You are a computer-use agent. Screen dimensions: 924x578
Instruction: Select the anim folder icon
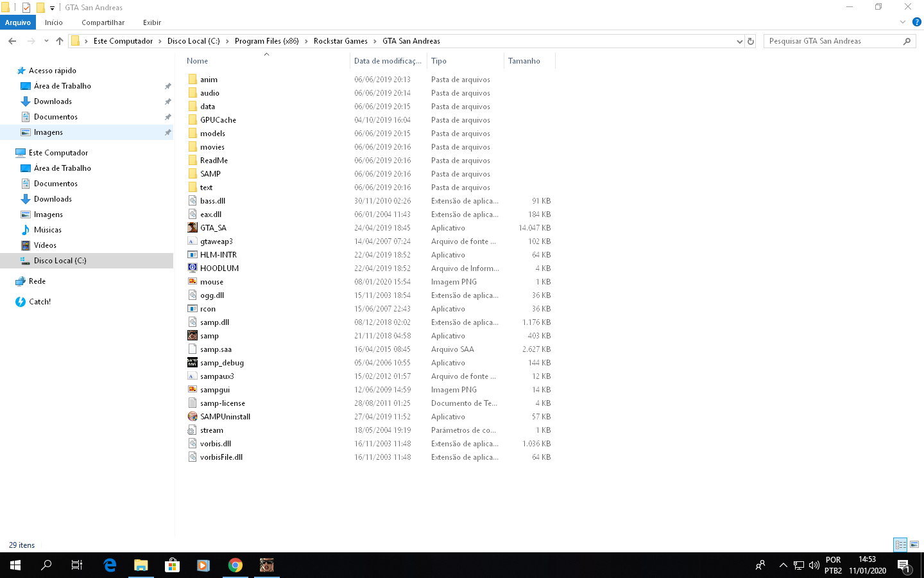(193, 80)
